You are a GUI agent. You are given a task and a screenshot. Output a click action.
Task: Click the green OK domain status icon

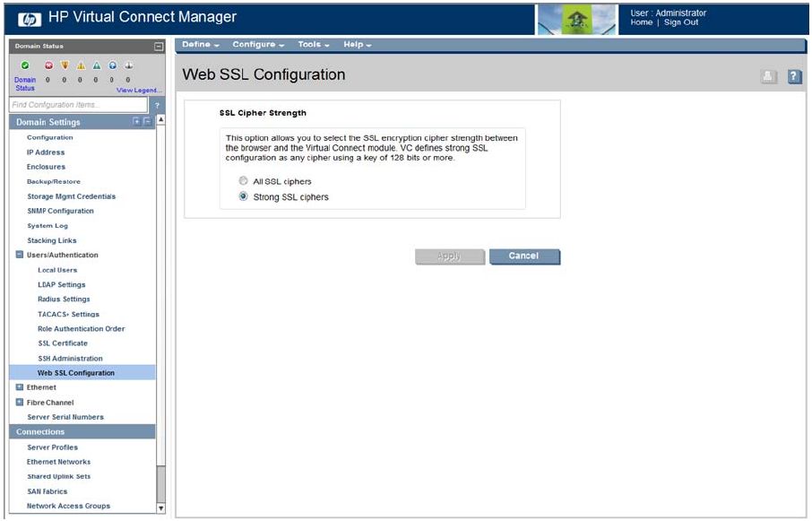[25, 65]
